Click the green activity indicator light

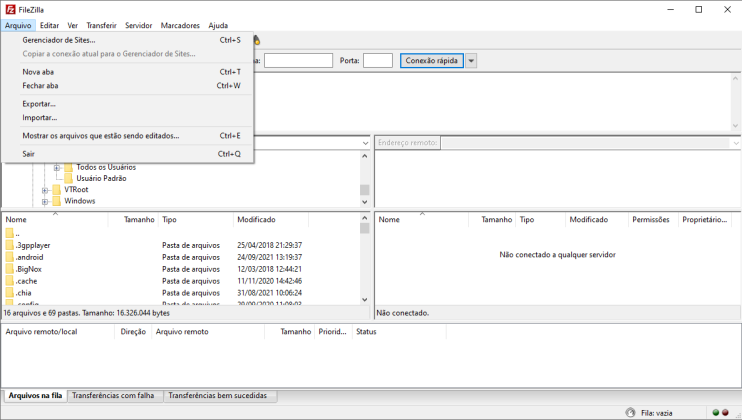click(716, 412)
